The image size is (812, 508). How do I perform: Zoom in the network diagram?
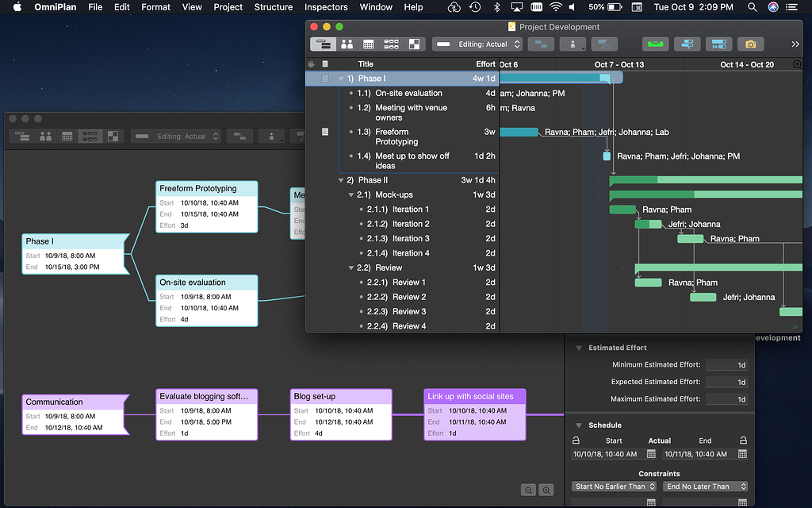[546, 490]
